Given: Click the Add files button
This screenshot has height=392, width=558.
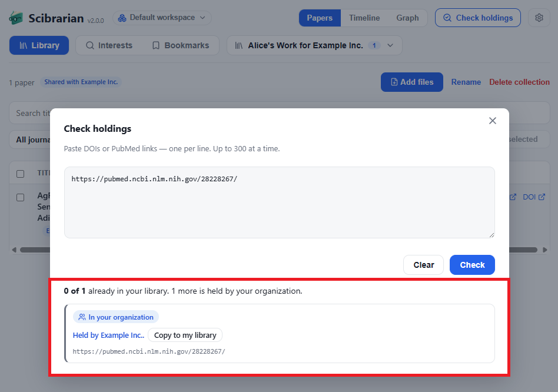Looking at the screenshot, I should 412,82.
